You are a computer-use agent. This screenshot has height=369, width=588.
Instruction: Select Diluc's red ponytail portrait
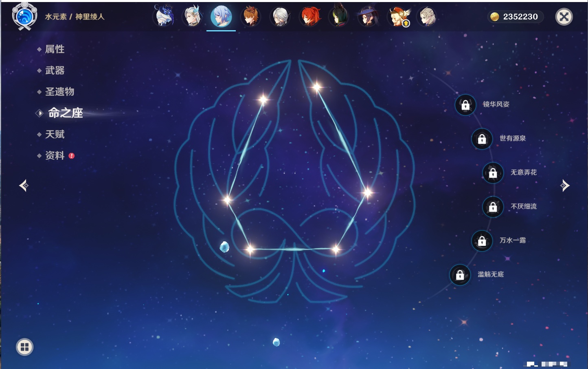[310, 16]
